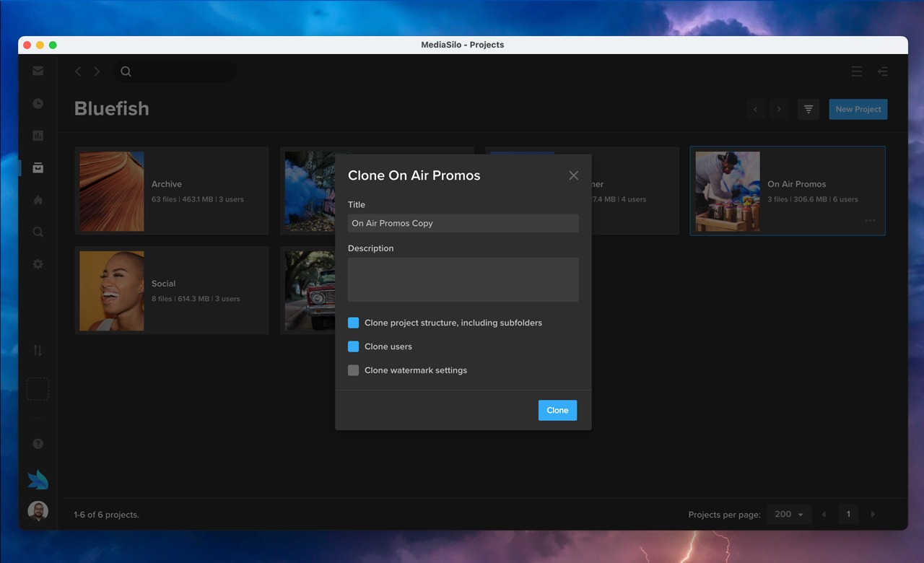Click the Archive project title

pos(167,184)
